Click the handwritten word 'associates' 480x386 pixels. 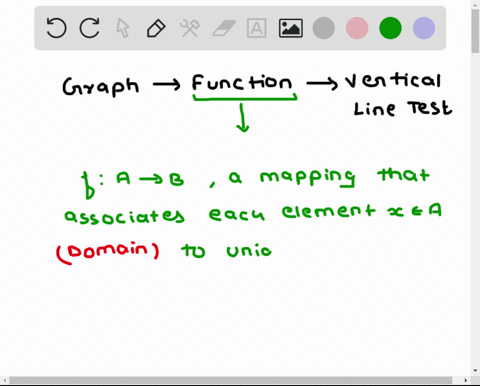[124, 217]
